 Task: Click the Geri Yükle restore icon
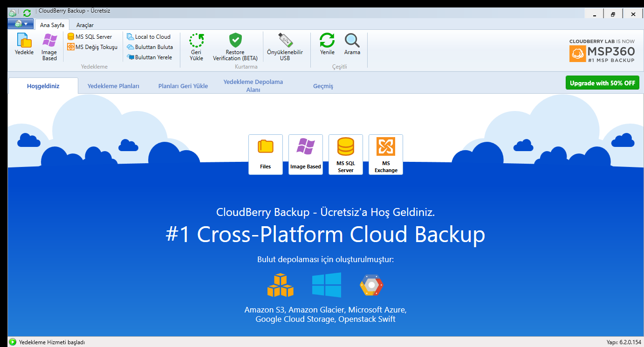pos(197,47)
